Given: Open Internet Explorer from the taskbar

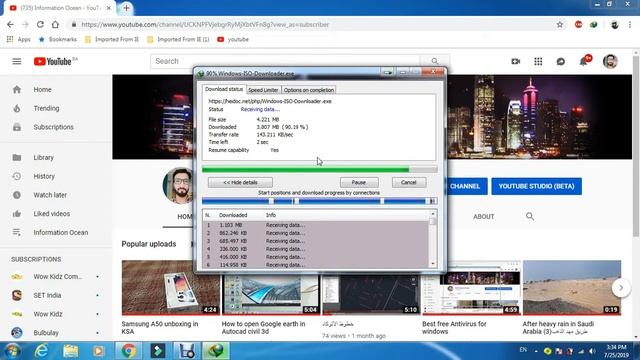Looking at the screenshot, I should (41, 351).
